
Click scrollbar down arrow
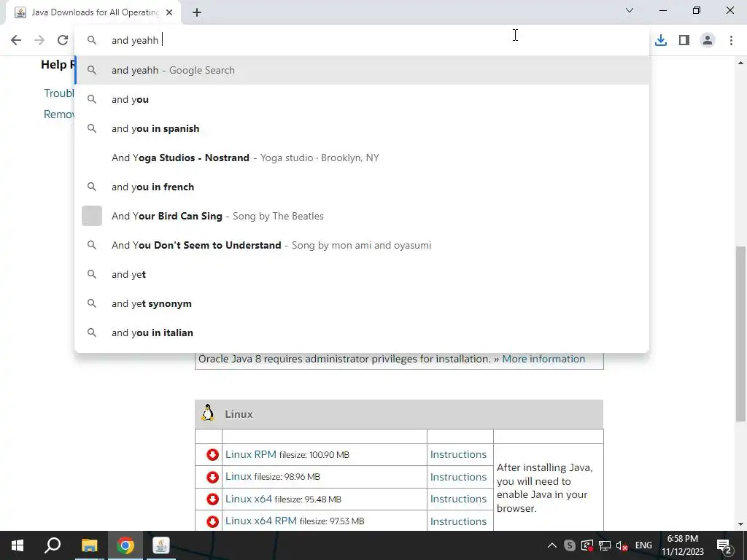tap(740, 524)
